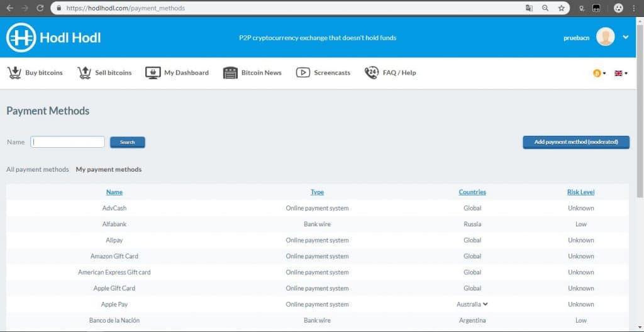
Task: Click the Alipay row name
Action: [114, 240]
